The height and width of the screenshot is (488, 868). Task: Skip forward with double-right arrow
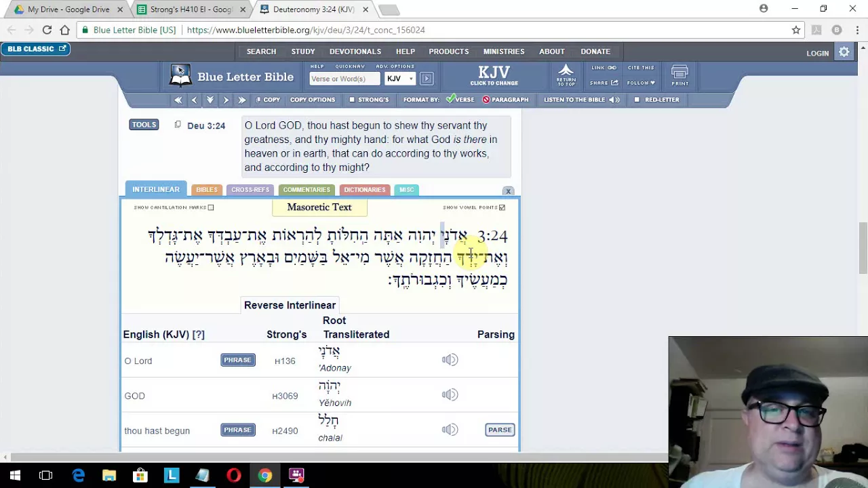pyautogui.click(x=241, y=100)
